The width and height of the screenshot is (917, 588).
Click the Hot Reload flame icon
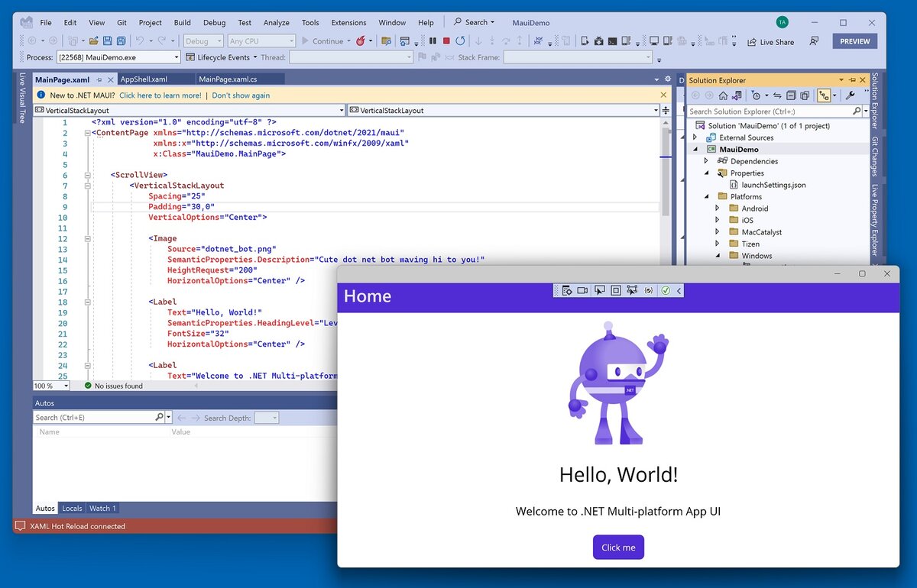coord(361,41)
